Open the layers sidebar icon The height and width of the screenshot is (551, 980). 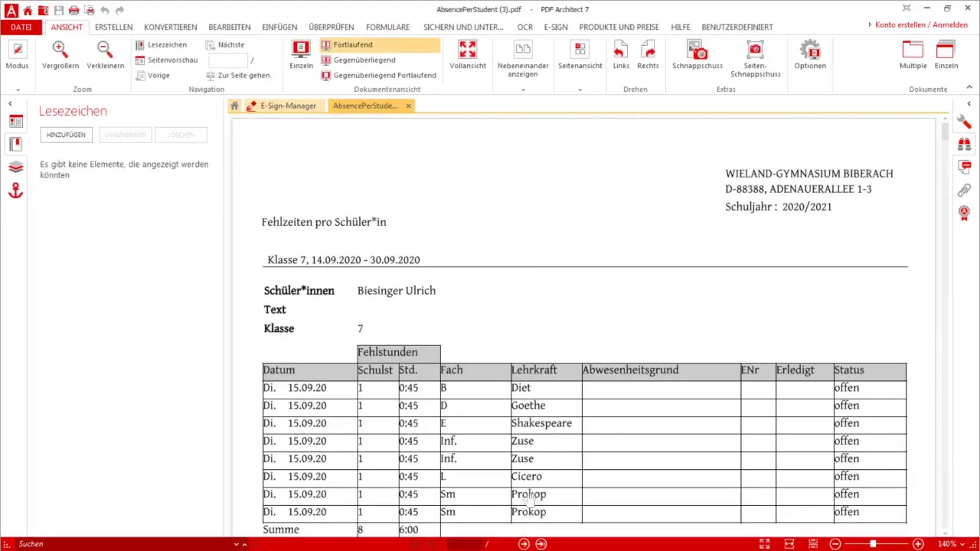pos(15,168)
